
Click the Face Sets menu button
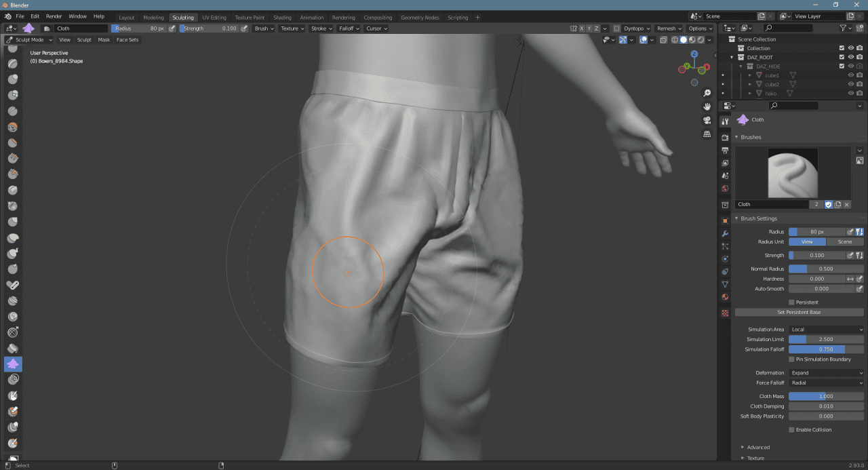[x=128, y=39]
